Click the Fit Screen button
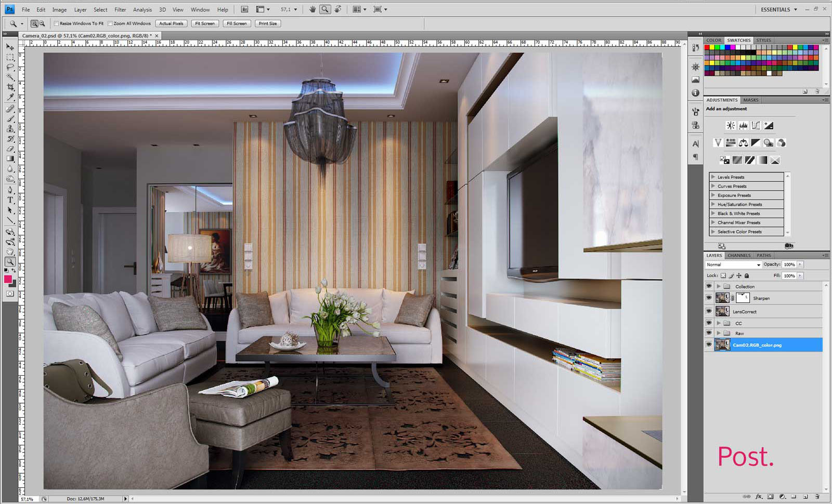This screenshot has width=832, height=504. tap(205, 23)
